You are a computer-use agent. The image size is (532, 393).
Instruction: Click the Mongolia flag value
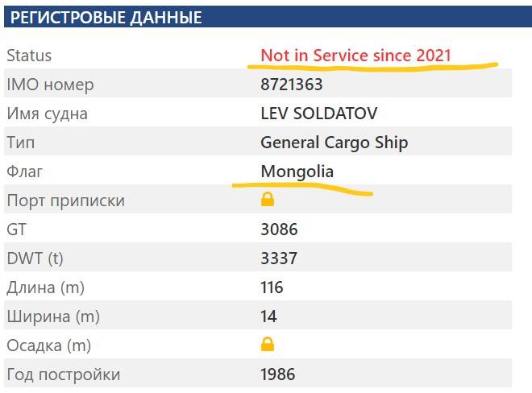297,172
